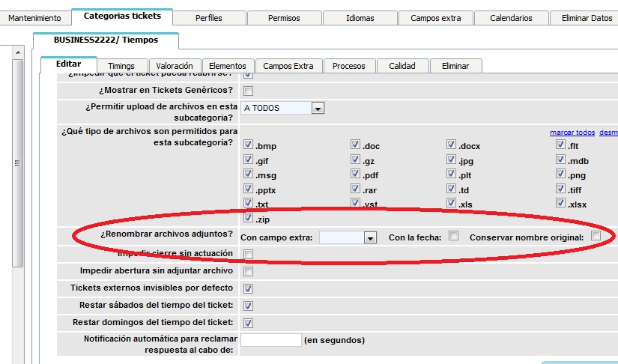Viewport: 618px width, 364px height.
Task: Uncheck the .docx file type
Action: pos(451,145)
